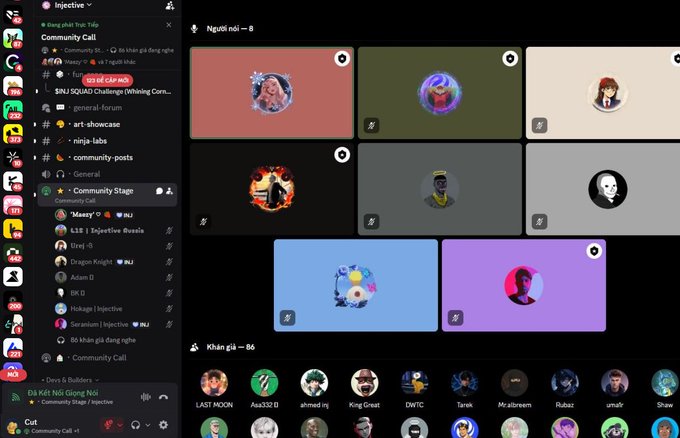Open the art-showcase channel
The height and width of the screenshot is (438, 680).
107,124
